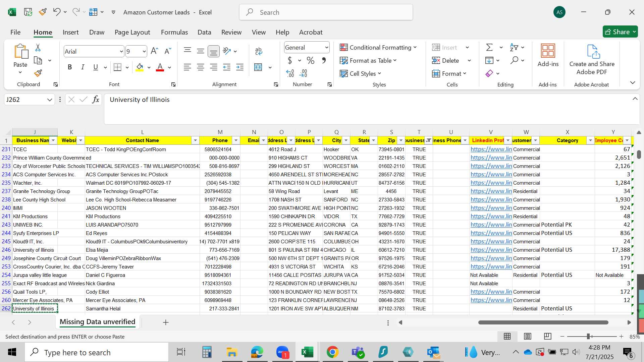Increase font size with the larger A icon
Screen dimensions: 644x362
pos(154,51)
